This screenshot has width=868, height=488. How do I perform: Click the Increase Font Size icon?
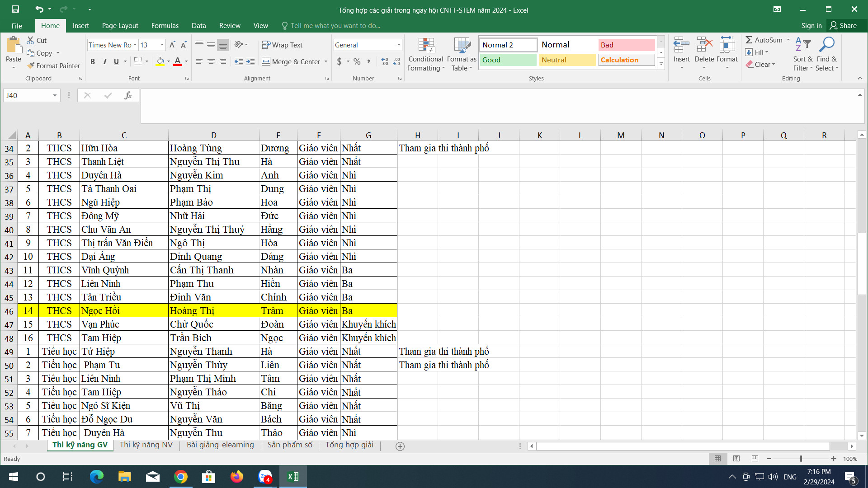click(x=172, y=45)
